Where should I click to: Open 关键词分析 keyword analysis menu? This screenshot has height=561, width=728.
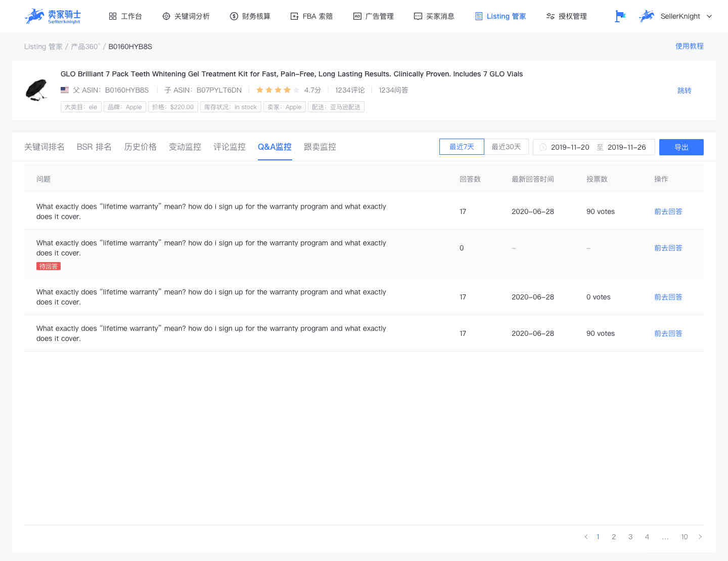186,16
